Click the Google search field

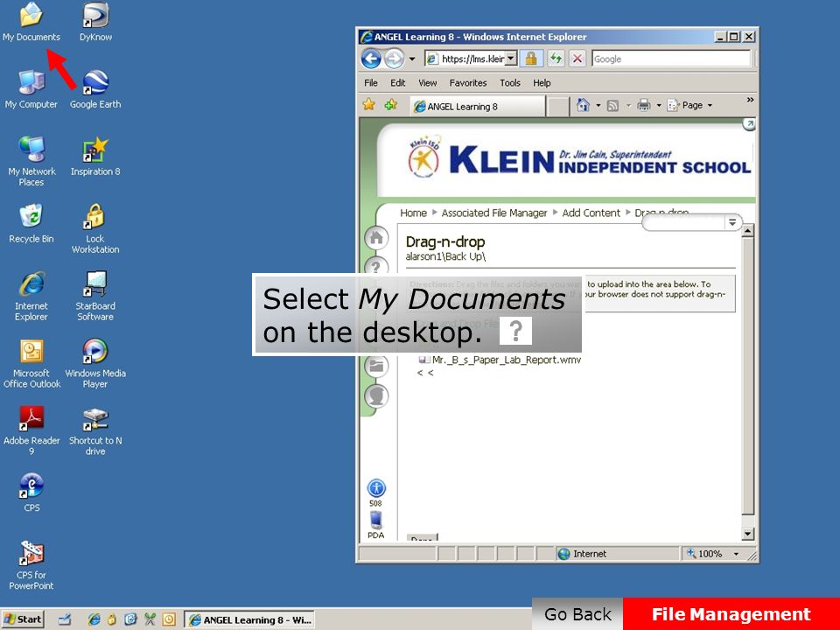(x=671, y=59)
